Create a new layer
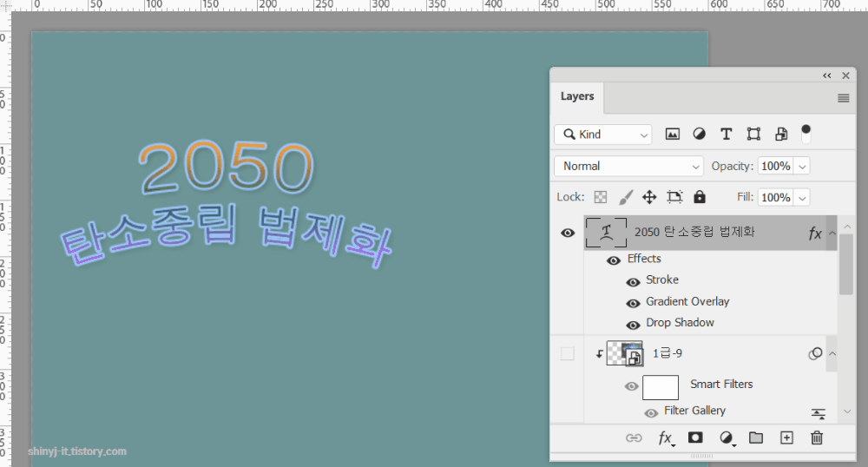The image size is (868, 467). tap(786, 437)
